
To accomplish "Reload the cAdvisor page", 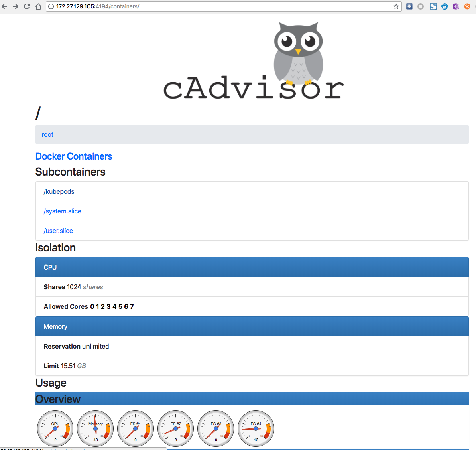I will tap(27, 6).
